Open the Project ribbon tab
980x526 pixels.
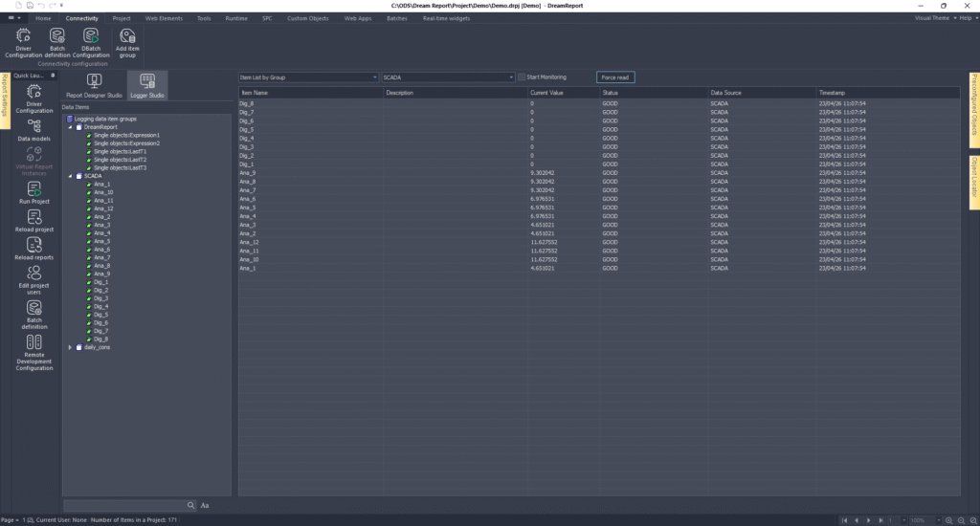(122, 18)
